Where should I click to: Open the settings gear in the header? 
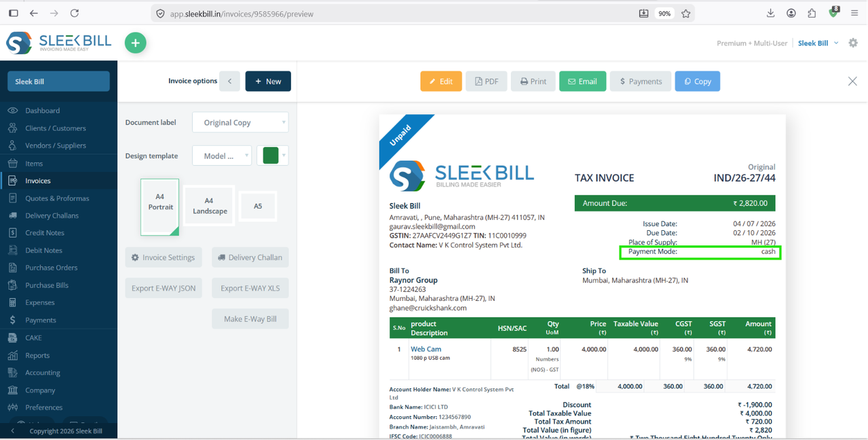click(853, 43)
